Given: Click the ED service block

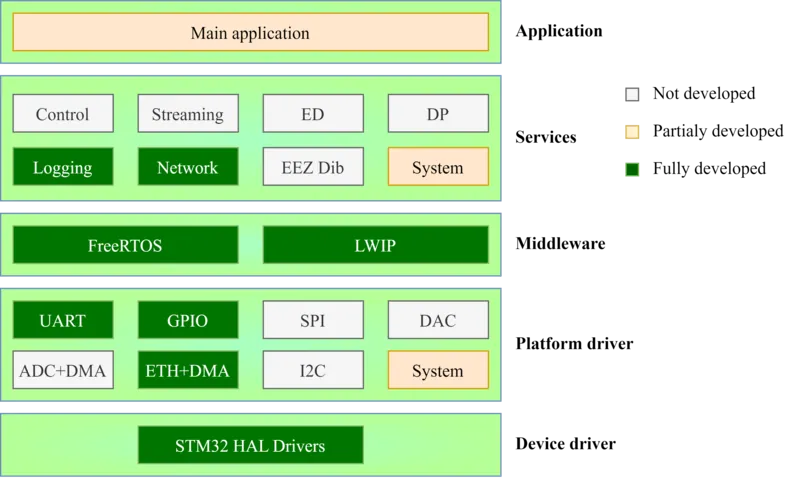Looking at the screenshot, I should (313, 113).
